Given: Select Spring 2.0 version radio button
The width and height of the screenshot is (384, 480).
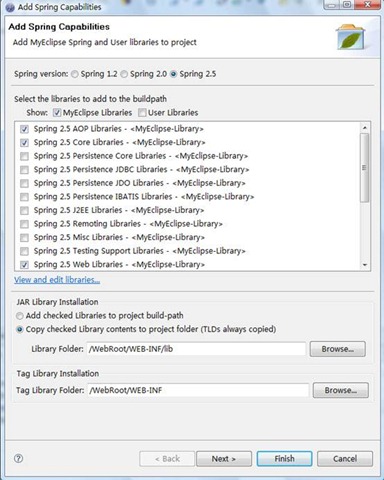Looking at the screenshot, I should point(124,74).
